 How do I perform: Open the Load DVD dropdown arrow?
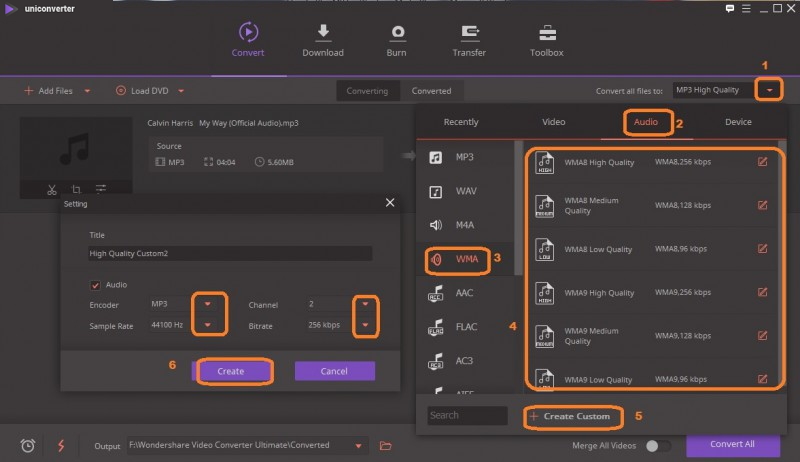(181, 91)
